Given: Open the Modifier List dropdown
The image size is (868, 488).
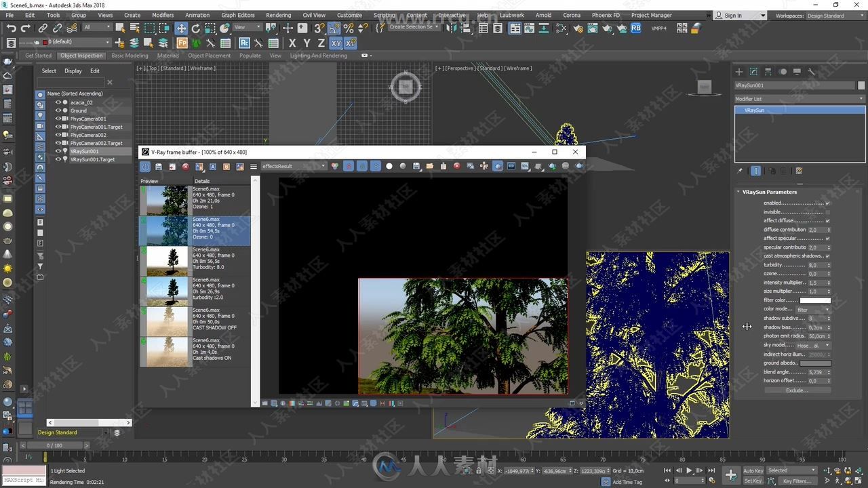Looking at the screenshot, I should (800, 99).
